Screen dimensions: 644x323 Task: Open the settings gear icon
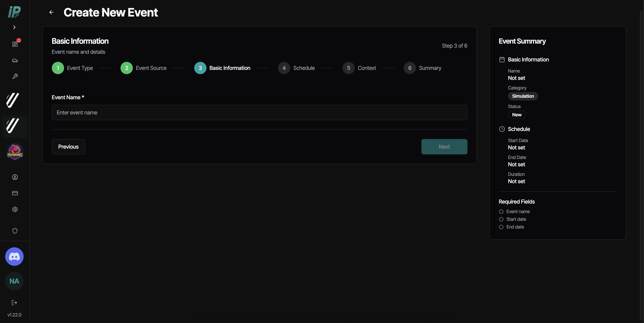point(15,209)
